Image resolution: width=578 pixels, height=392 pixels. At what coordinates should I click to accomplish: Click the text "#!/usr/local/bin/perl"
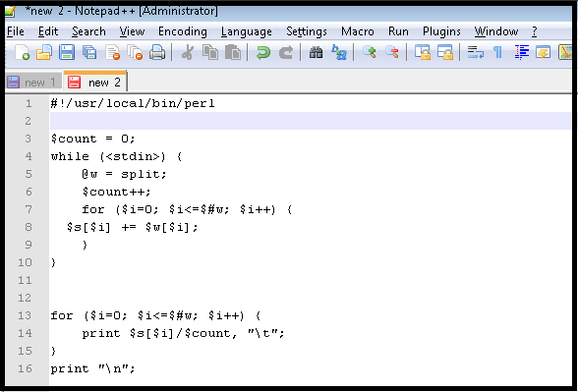[133, 103]
